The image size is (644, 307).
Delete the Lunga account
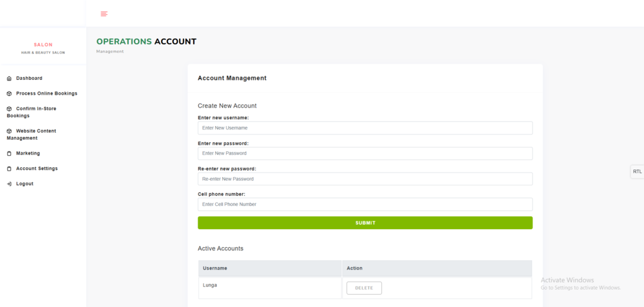coord(364,288)
